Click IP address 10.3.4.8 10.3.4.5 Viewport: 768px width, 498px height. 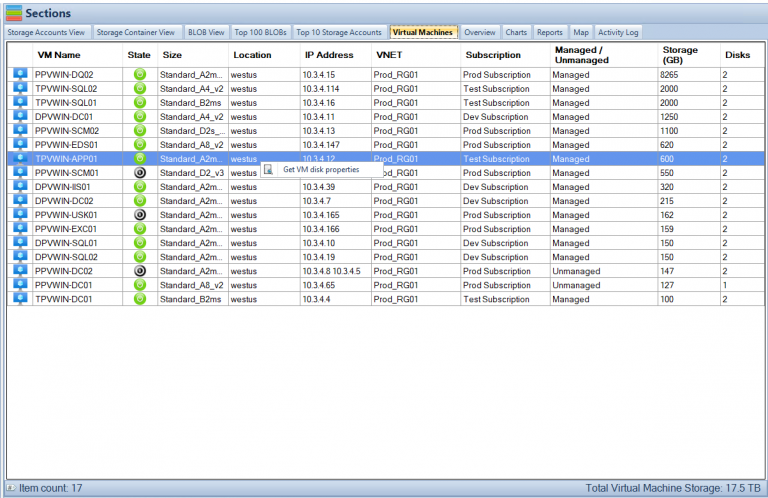(x=336, y=271)
